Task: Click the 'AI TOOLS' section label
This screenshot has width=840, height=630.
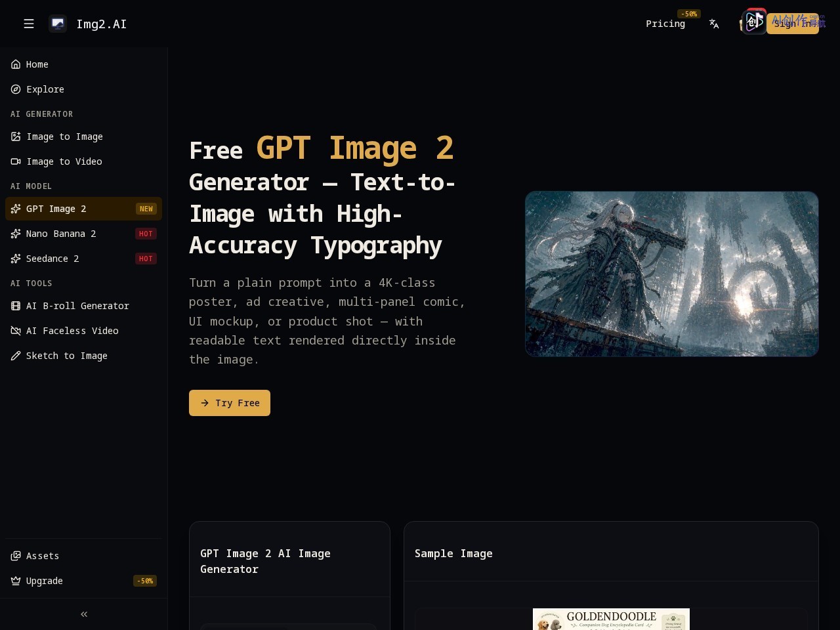Action: click(x=31, y=283)
